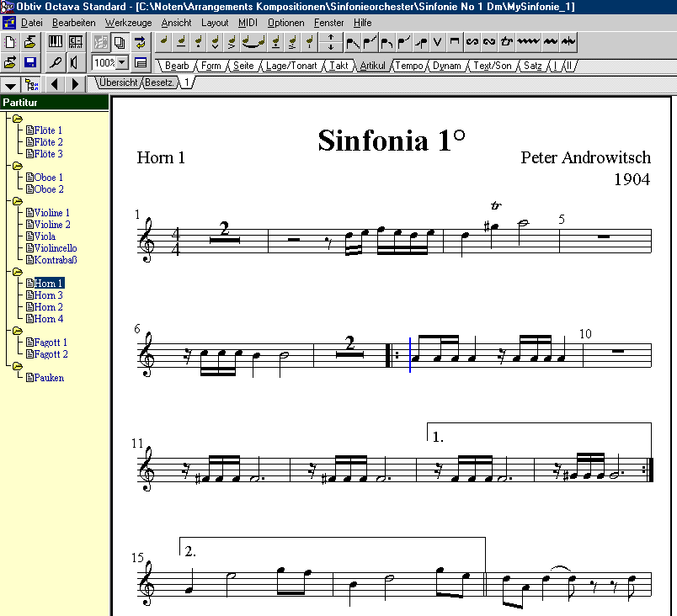Click the previous page left arrow button
The image size is (677, 616).
(x=55, y=83)
